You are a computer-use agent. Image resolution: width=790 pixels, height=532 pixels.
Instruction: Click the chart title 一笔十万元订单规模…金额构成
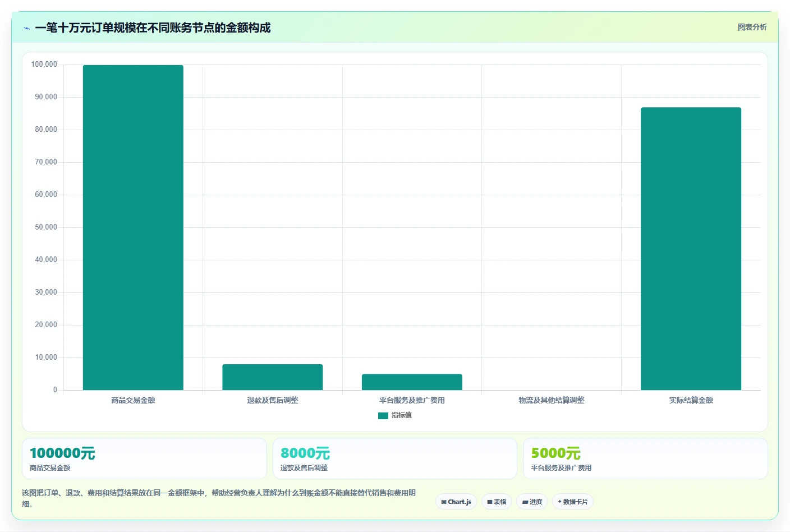tap(153, 27)
